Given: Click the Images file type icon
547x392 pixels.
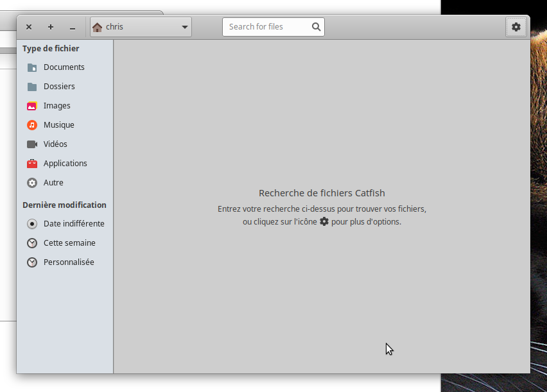Looking at the screenshot, I should click(x=32, y=106).
